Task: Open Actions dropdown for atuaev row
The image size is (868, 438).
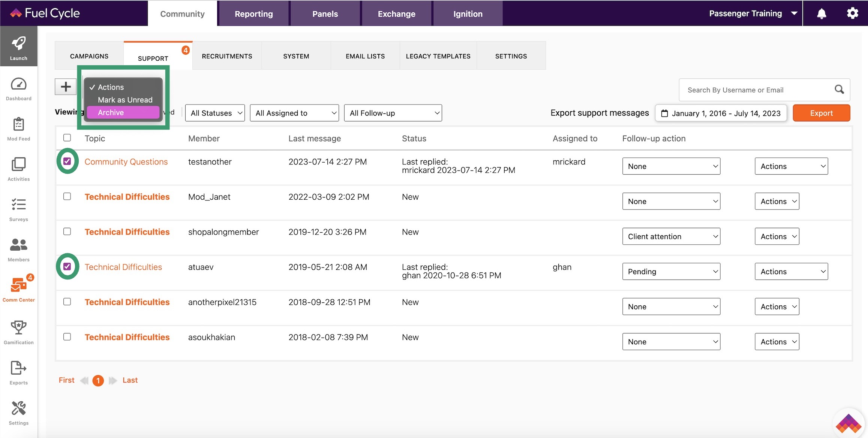Action: click(x=791, y=272)
